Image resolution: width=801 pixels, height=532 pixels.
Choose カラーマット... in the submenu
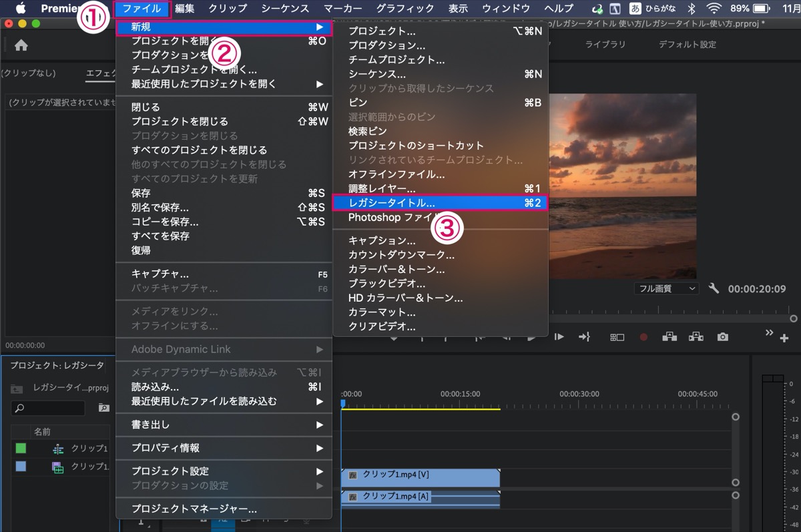(x=441, y=312)
